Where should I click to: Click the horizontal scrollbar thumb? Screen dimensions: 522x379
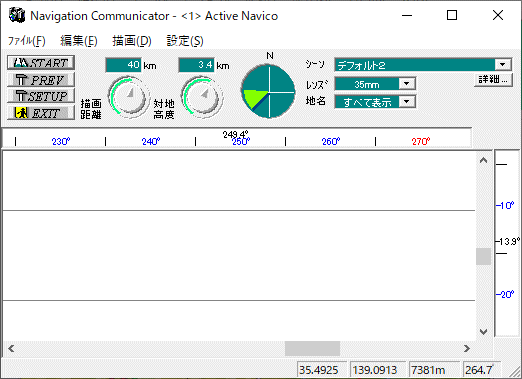[x=312, y=348]
